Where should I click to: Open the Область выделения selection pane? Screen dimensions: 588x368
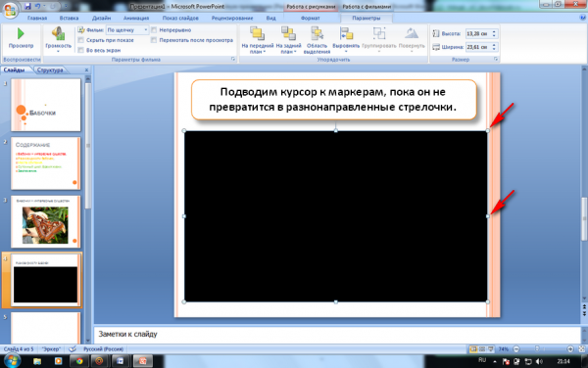(x=317, y=40)
